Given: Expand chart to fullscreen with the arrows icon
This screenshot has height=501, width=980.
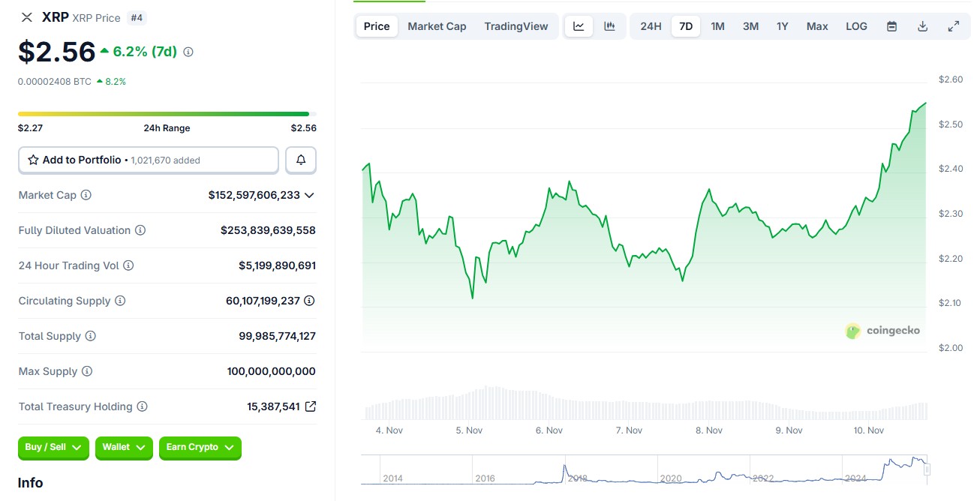Looking at the screenshot, I should coord(954,25).
